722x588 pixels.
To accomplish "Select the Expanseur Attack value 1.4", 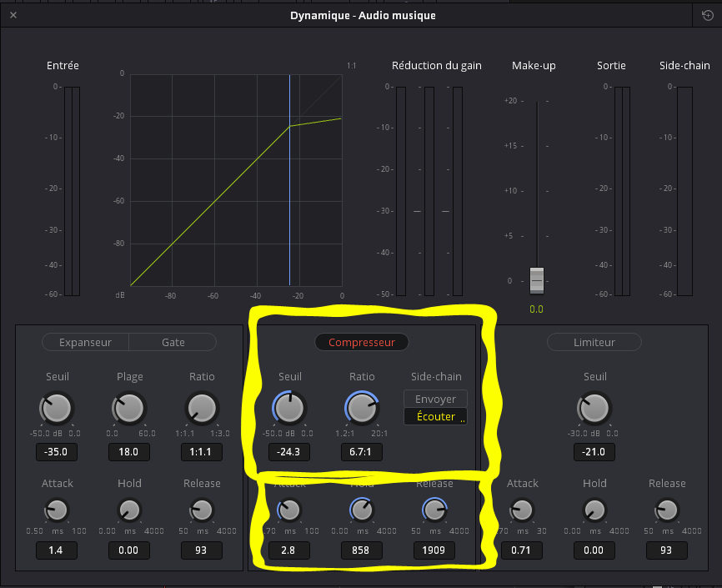I will click(57, 550).
